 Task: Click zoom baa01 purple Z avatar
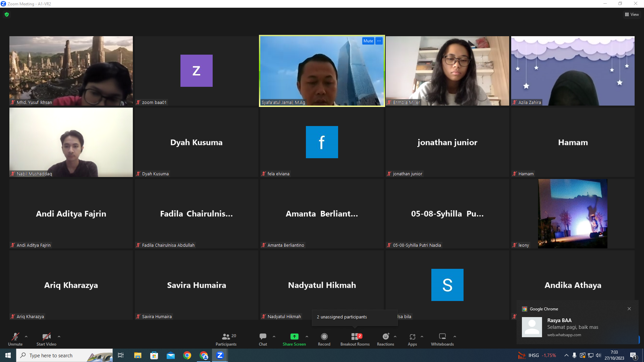(197, 71)
